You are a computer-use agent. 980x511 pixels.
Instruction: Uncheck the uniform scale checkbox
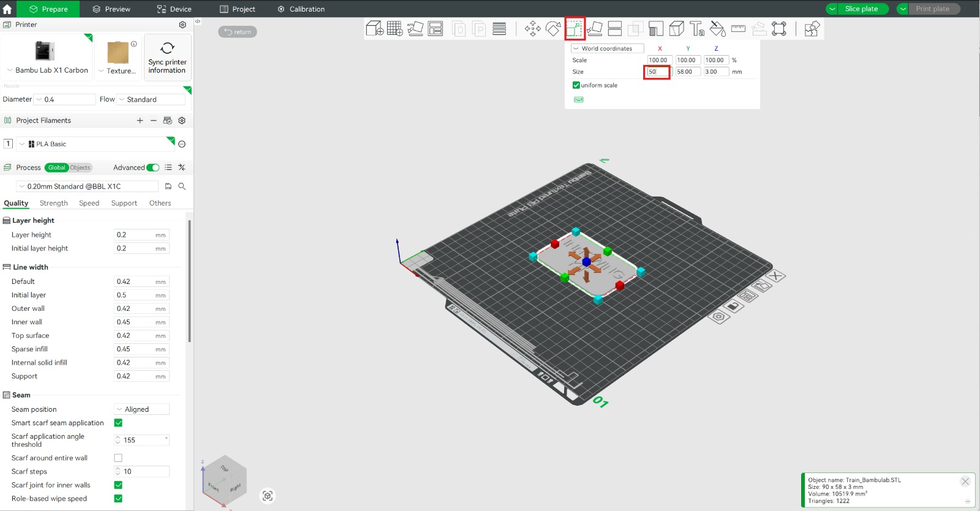click(576, 86)
